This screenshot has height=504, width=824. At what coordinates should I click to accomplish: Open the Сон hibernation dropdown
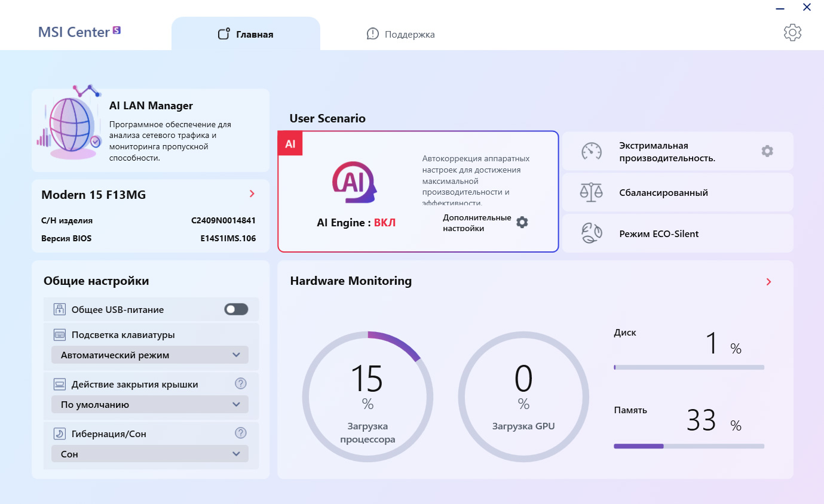click(x=150, y=454)
